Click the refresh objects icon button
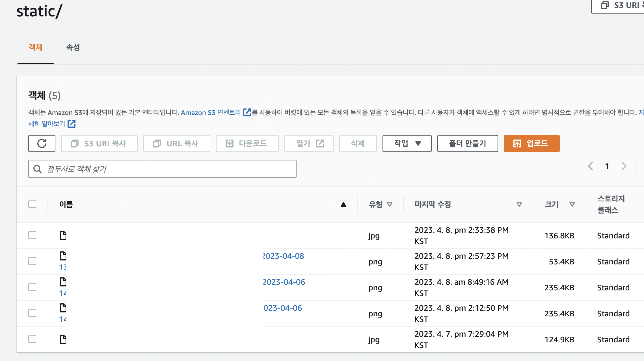The height and width of the screenshot is (361, 644). point(42,143)
